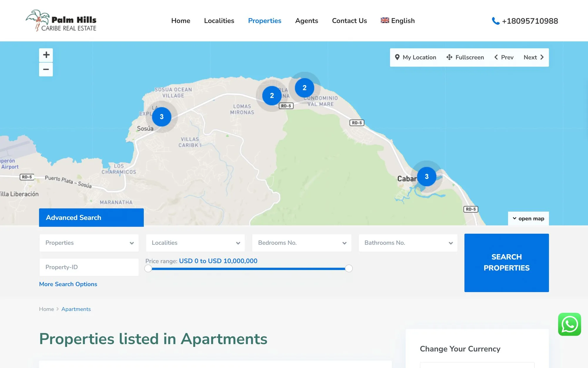Image resolution: width=588 pixels, height=368 pixels.
Task: Click the "USD 0 to USD 10,000,000" price text
Action: [218, 261]
